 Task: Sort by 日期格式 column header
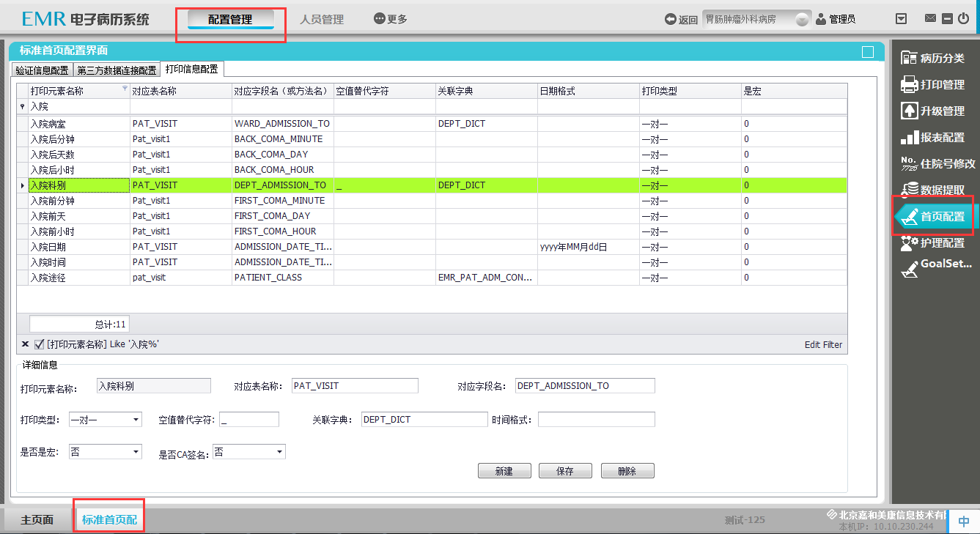click(589, 91)
